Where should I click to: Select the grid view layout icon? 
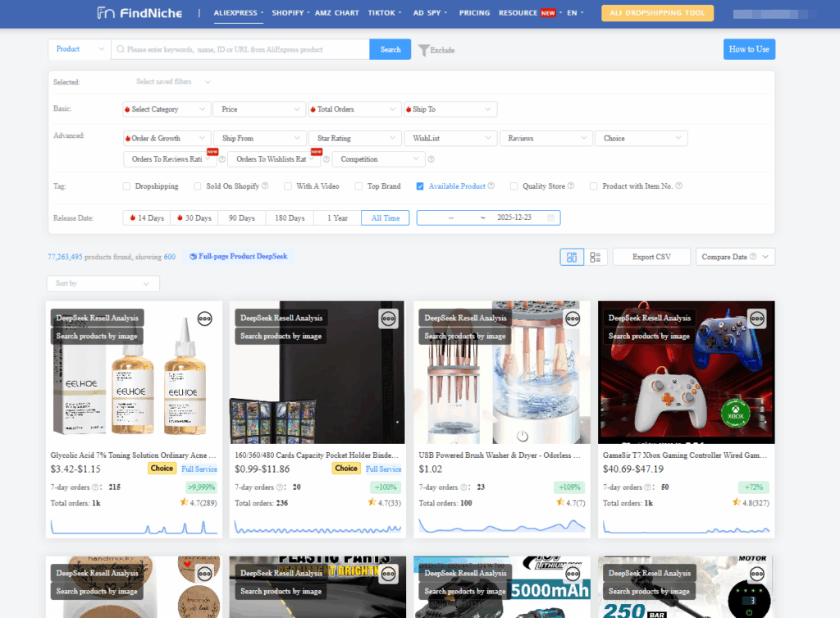click(572, 256)
